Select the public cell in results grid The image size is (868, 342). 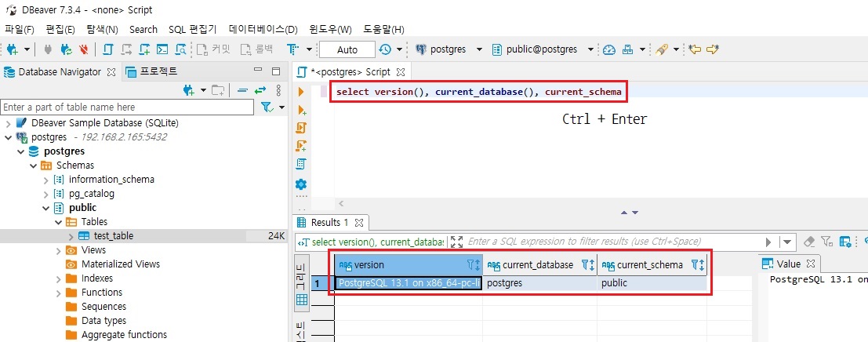(x=652, y=283)
